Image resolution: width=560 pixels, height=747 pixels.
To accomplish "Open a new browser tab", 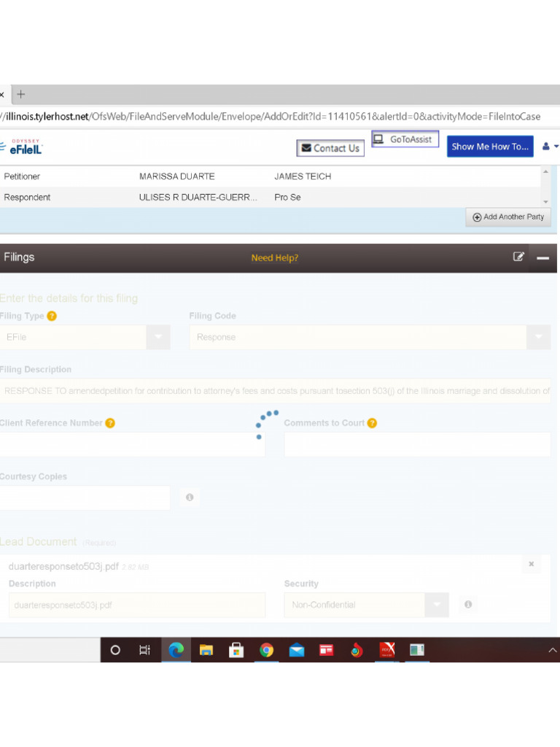I will point(21,94).
